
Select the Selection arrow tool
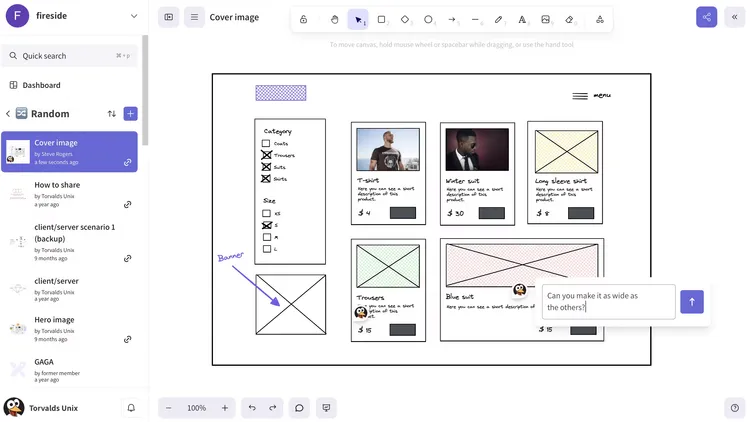click(x=358, y=20)
